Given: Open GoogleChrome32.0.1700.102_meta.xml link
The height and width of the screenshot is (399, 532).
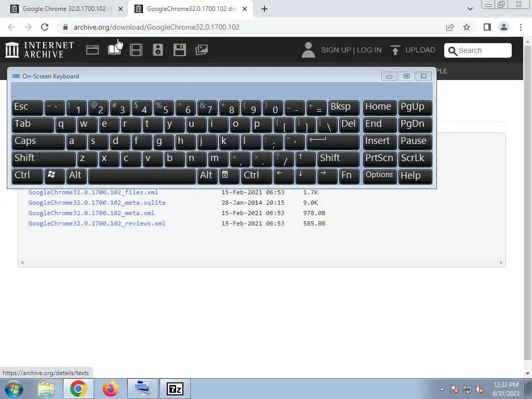Looking at the screenshot, I should pos(91,213).
